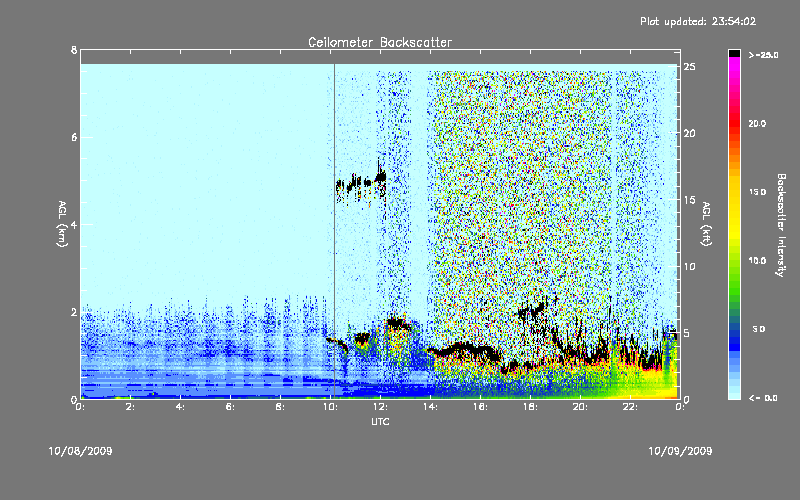Click the 25 kft tick label

690,67
